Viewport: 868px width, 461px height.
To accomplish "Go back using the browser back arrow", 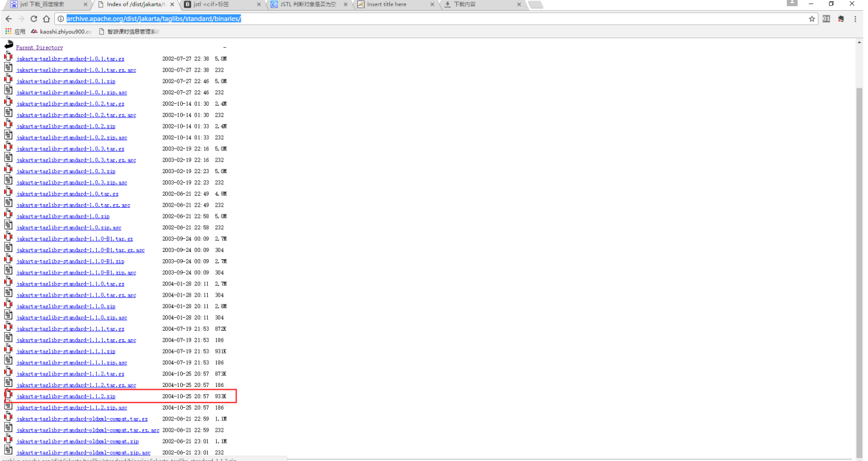I will point(8,19).
